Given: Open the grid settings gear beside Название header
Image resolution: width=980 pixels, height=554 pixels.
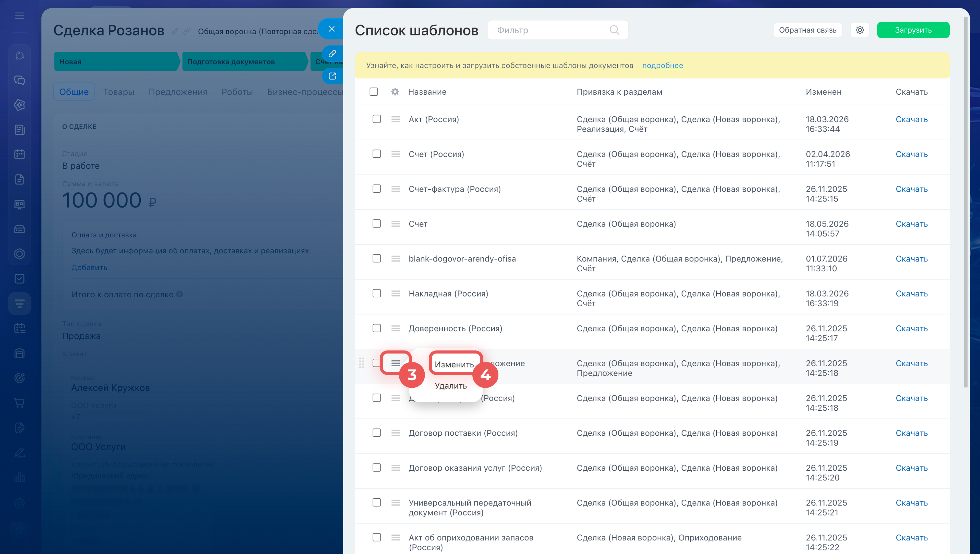Looking at the screenshot, I should [x=395, y=92].
